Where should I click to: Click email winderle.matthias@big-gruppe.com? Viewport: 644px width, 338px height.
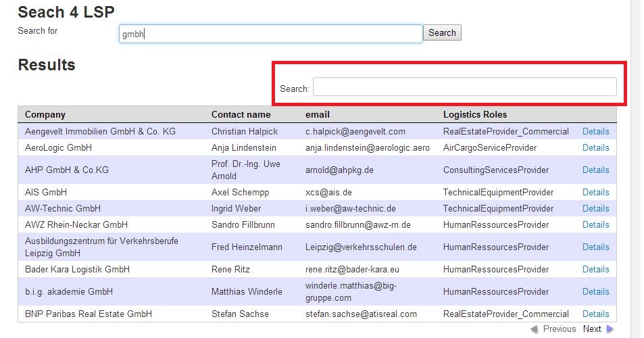tap(351, 291)
